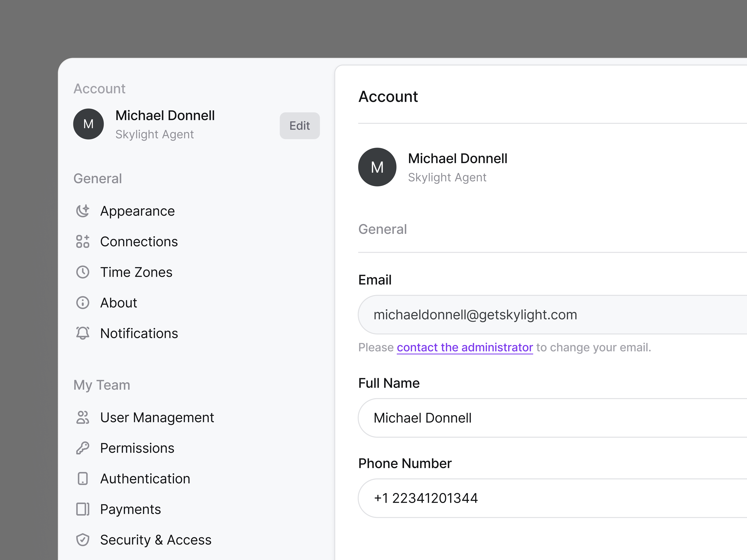Click the Notifications bell icon
This screenshot has width=747, height=560.
pos(83,333)
